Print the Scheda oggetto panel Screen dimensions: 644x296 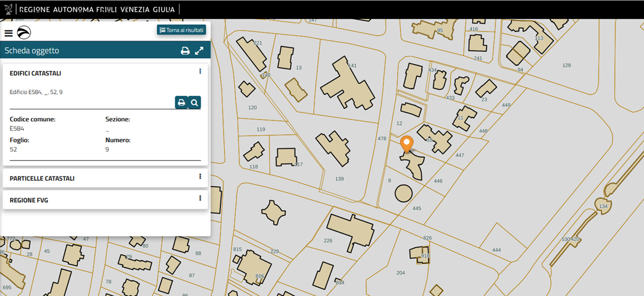pos(185,51)
